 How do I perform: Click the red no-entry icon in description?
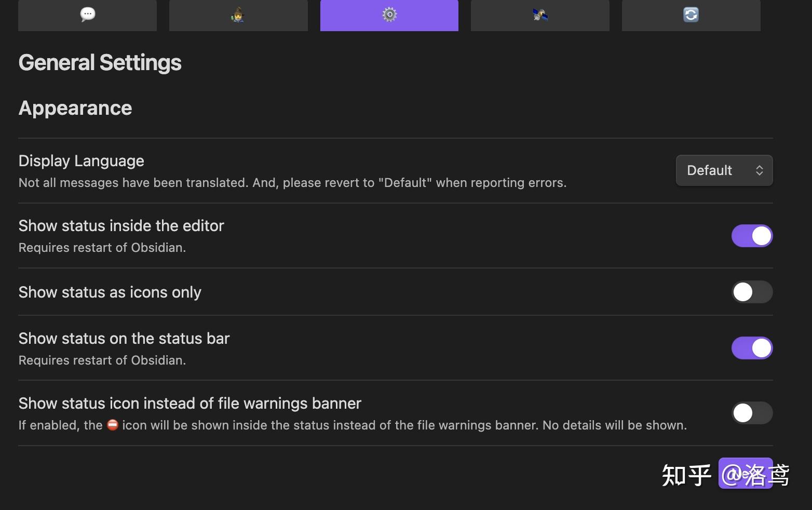click(x=113, y=425)
